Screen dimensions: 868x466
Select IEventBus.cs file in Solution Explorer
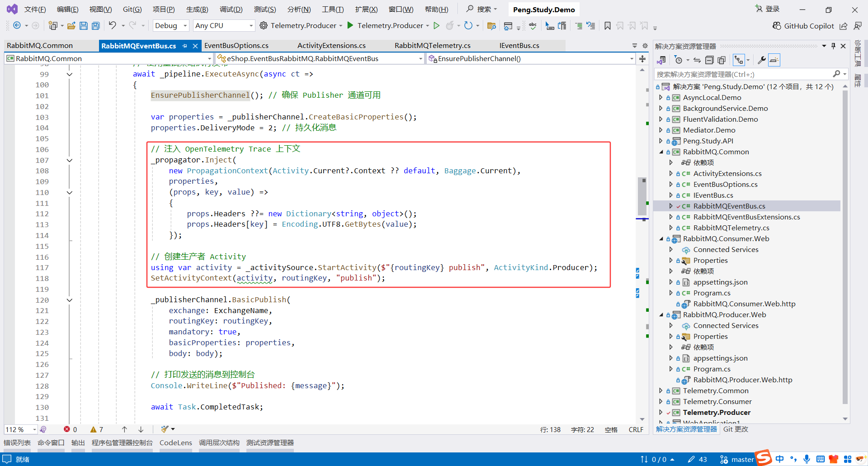(x=713, y=195)
